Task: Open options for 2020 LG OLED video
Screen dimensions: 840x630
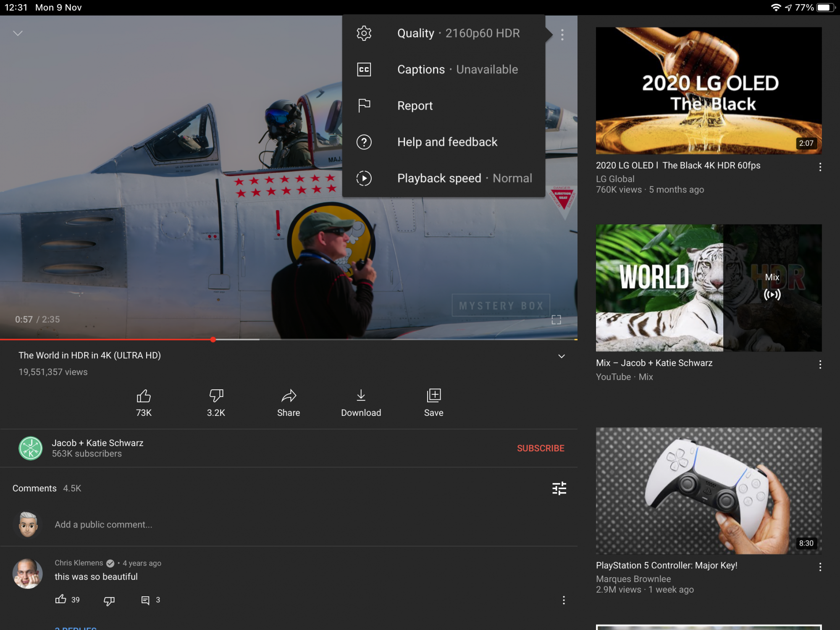Action: click(x=820, y=167)
